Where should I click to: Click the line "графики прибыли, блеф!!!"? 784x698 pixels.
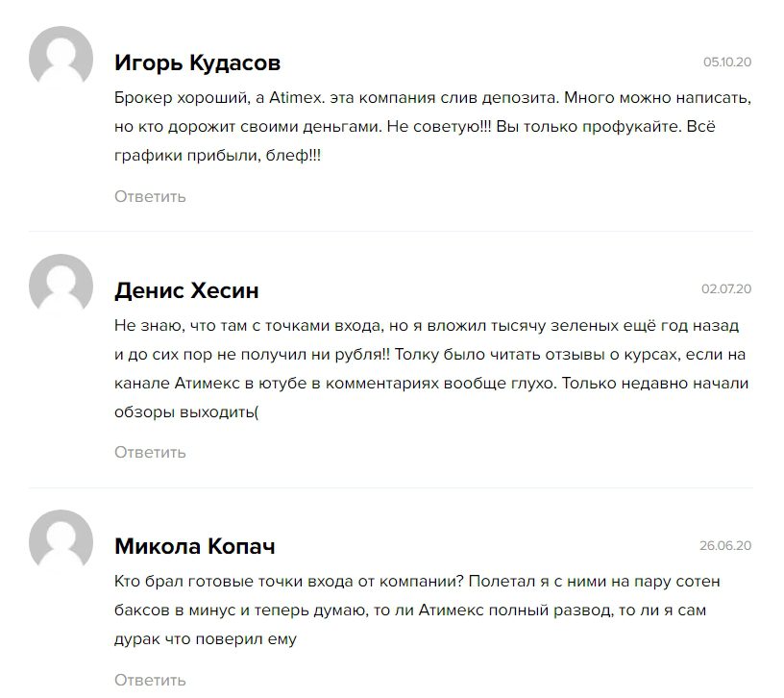coord(217,156)
